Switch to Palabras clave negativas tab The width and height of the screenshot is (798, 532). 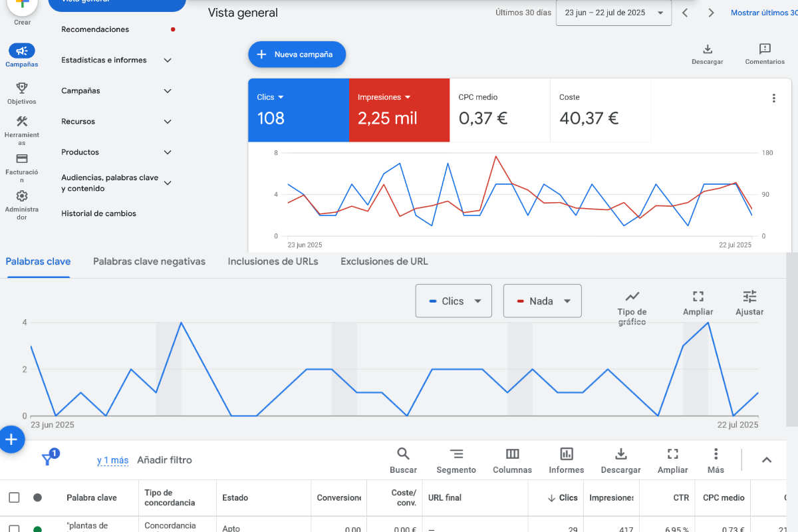coord(149,261)
